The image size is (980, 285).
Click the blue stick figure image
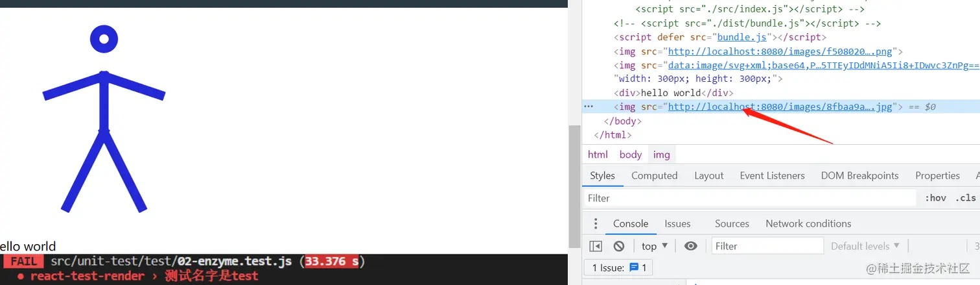click(x=104, y=119)
